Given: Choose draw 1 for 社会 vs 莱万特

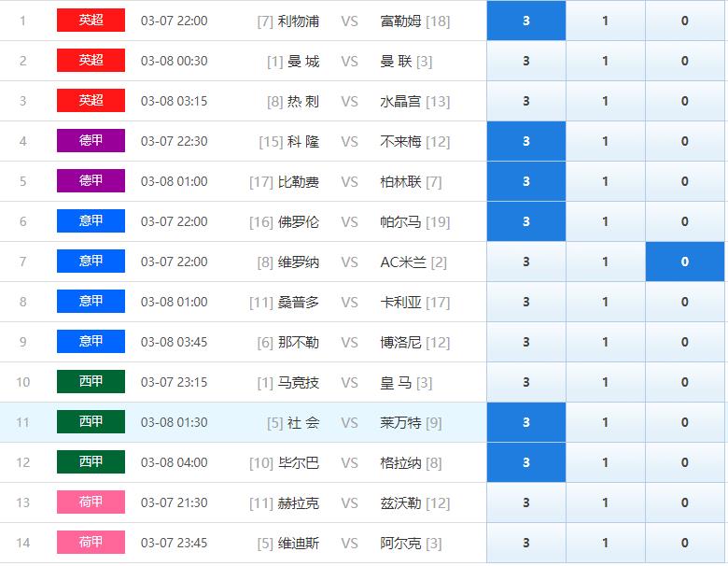Looking at the screenshot, I should point(606,422).
